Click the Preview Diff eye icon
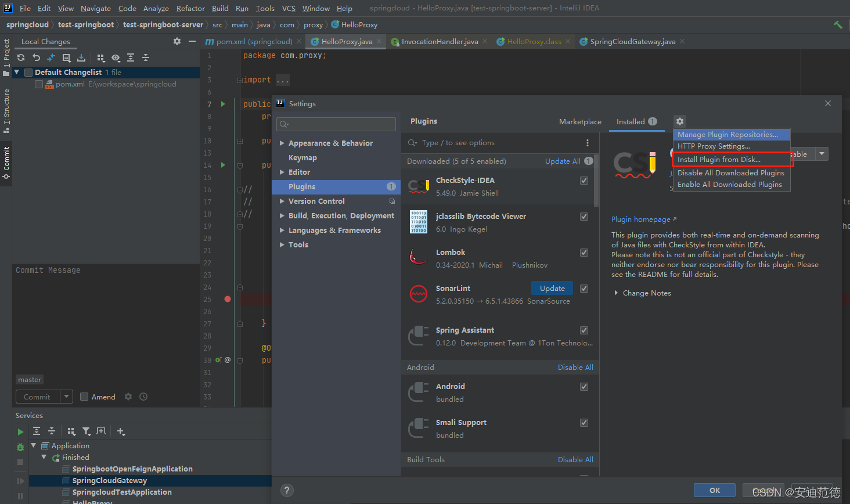 tap(116, 58)
